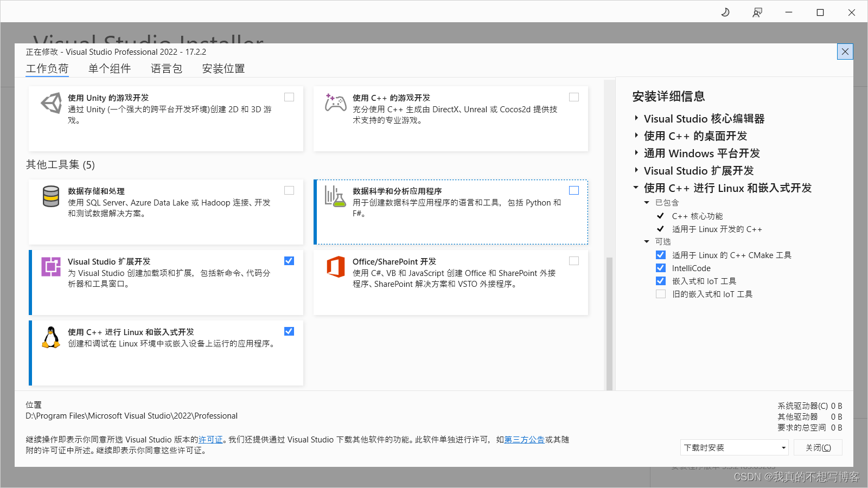Select the 数据存储和处理 workload title
Image resolution: width=868 pixels, height=488 pixels.
coord(96,191)
